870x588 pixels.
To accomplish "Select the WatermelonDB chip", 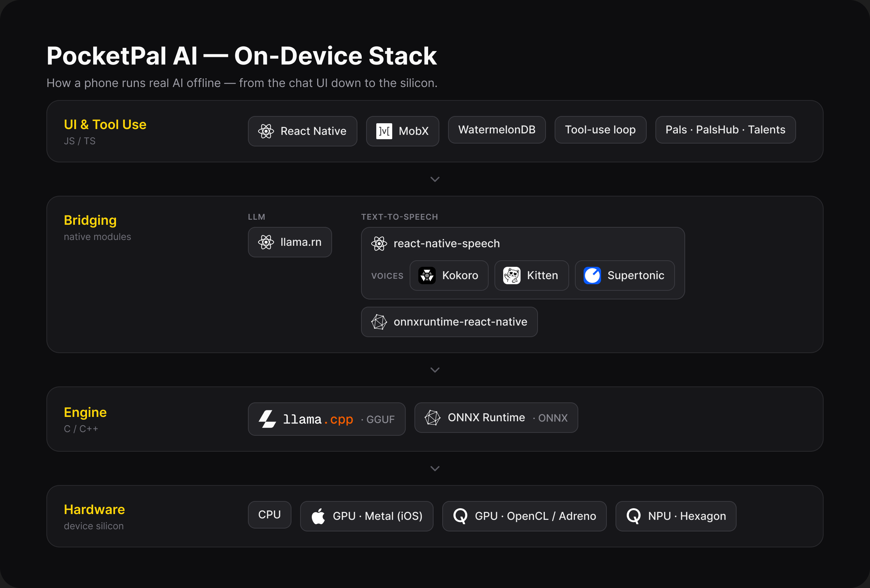I will coord(497,129).
